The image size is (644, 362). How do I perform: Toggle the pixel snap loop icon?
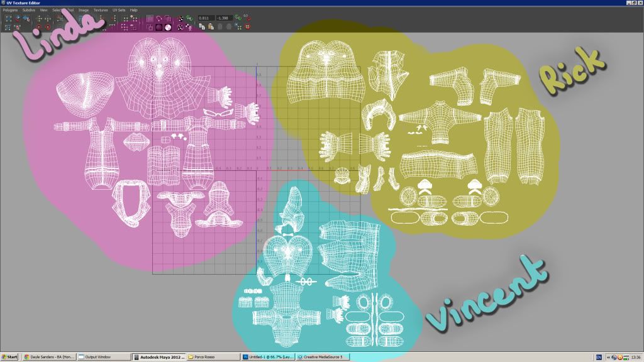159,18
